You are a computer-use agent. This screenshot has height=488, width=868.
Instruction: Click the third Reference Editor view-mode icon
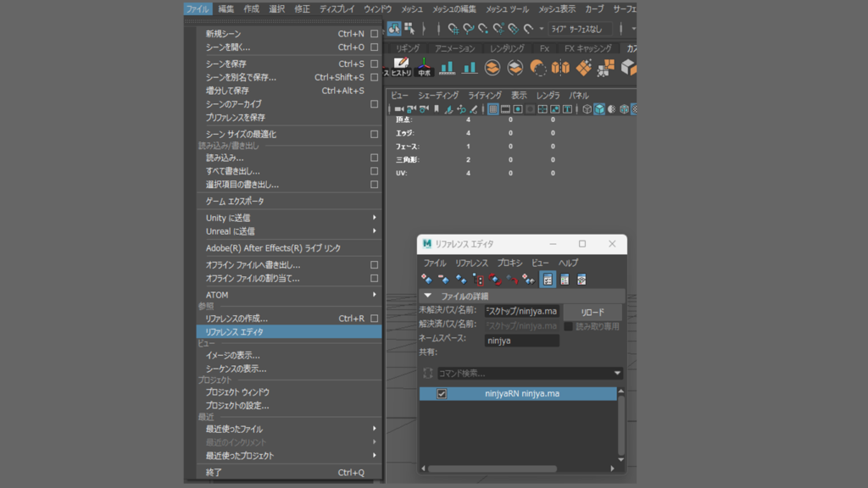pyautogui.click(x=581, y=280)
